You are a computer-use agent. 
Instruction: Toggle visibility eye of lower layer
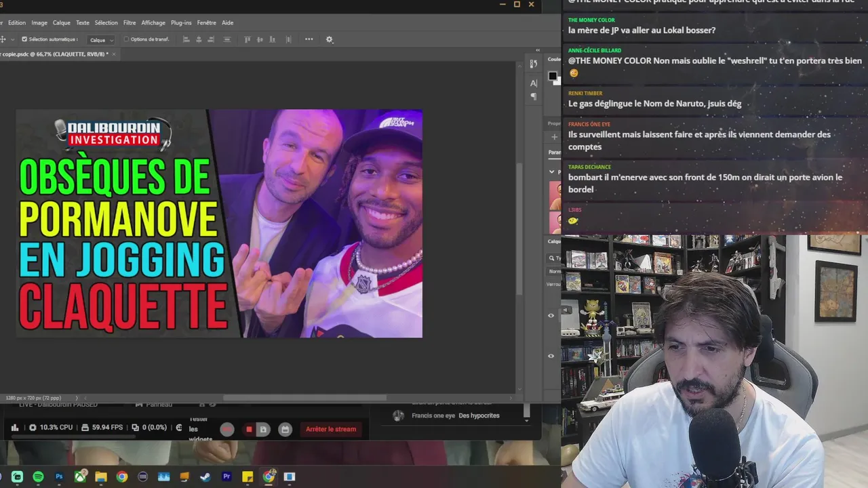(551, 356)
